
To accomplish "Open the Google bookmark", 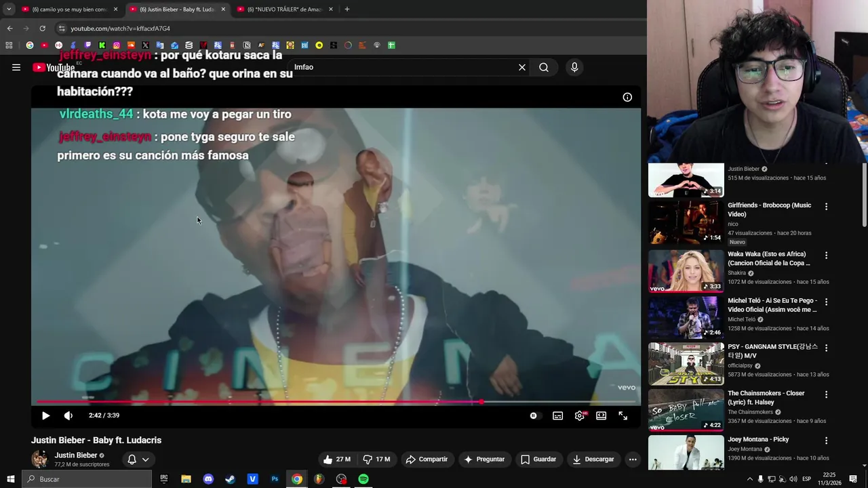I will pyautogui.click(x=30, y=45).
